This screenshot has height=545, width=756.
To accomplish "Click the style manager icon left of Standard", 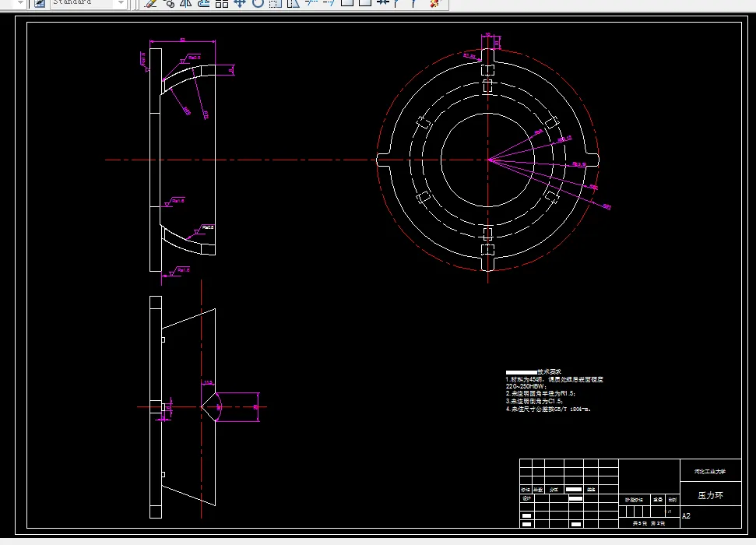I will (x=39, y=3).
